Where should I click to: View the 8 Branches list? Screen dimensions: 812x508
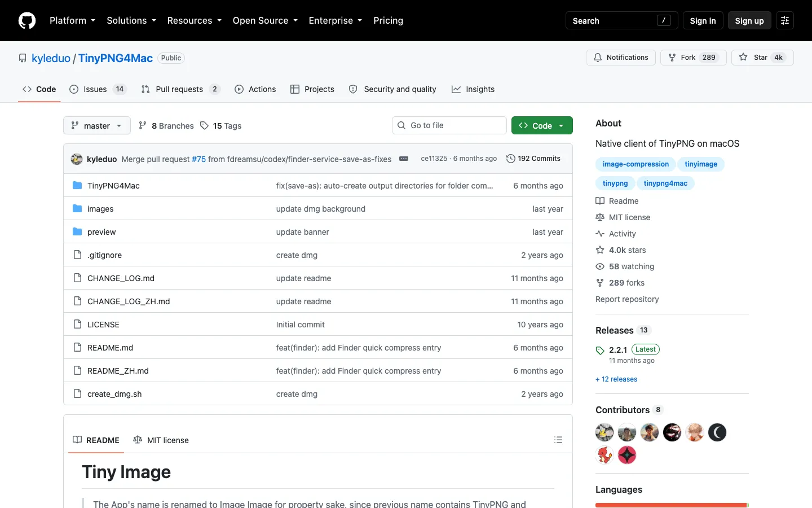click(x=166, y=125)
